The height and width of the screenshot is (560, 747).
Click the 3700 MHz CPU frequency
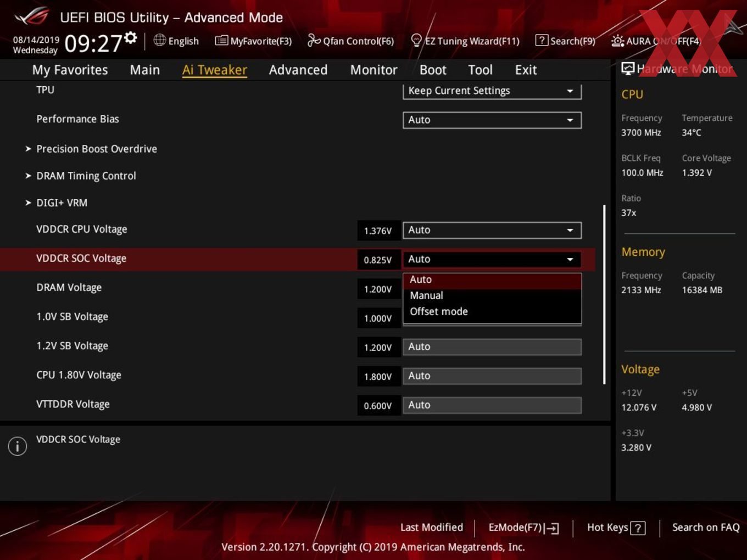pyautogui.click(x=641, y=133)
